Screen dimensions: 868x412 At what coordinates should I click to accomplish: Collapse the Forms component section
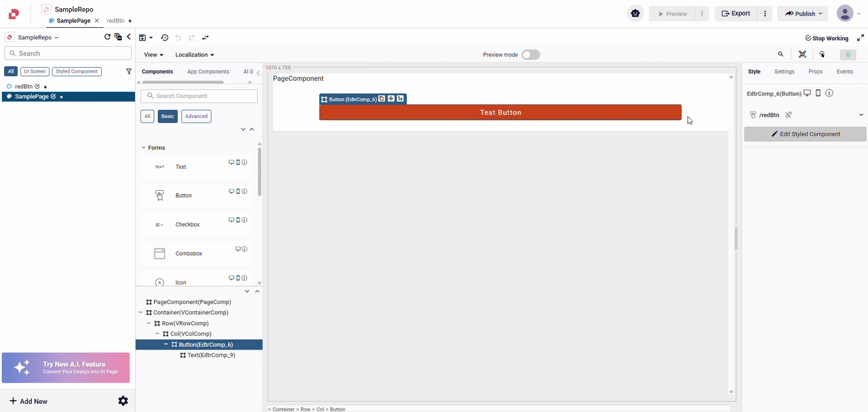[144, 148]
